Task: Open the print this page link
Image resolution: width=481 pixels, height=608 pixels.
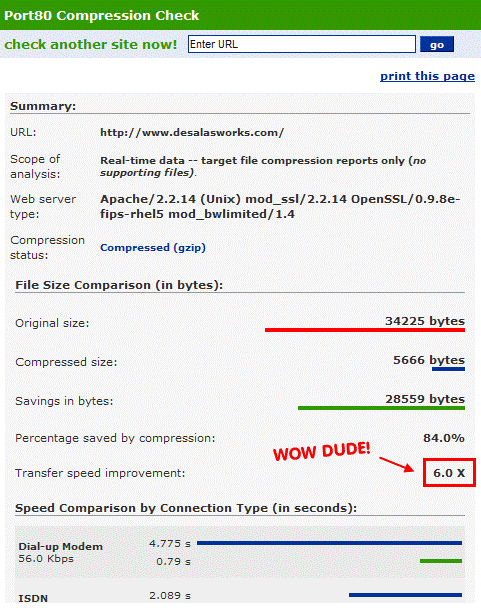Action: coord(427,76)
